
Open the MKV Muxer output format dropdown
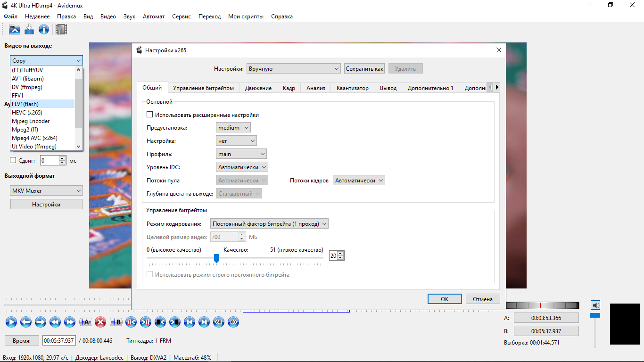pyautogui.click(x=46, y=191)
